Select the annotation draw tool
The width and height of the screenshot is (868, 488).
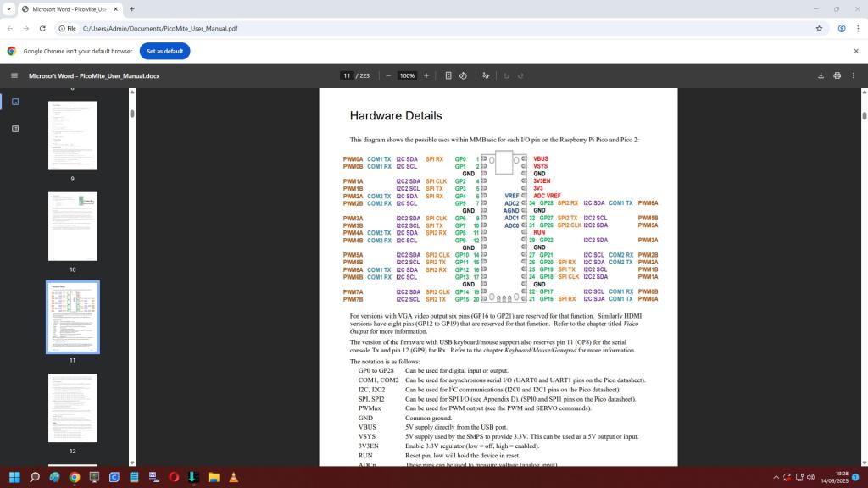[x=486, y=75]
